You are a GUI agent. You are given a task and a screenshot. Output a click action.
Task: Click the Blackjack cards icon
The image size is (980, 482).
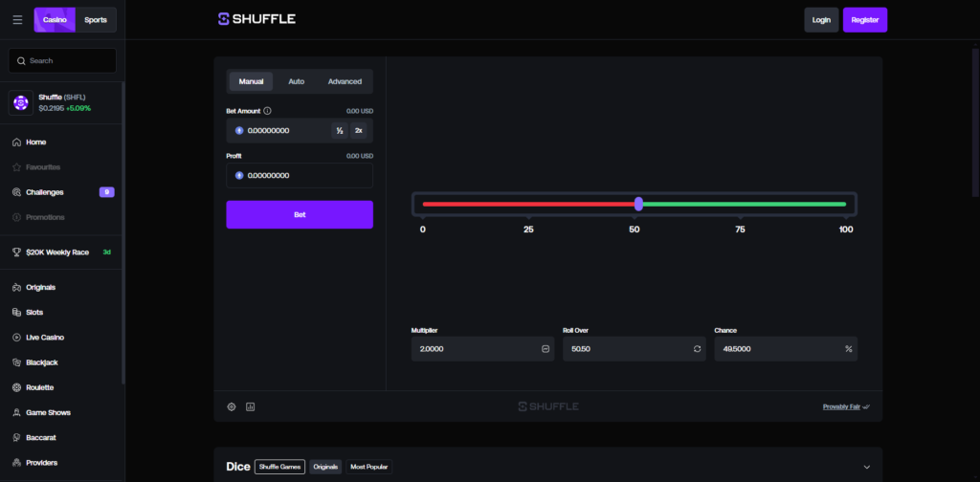[17, 362]
